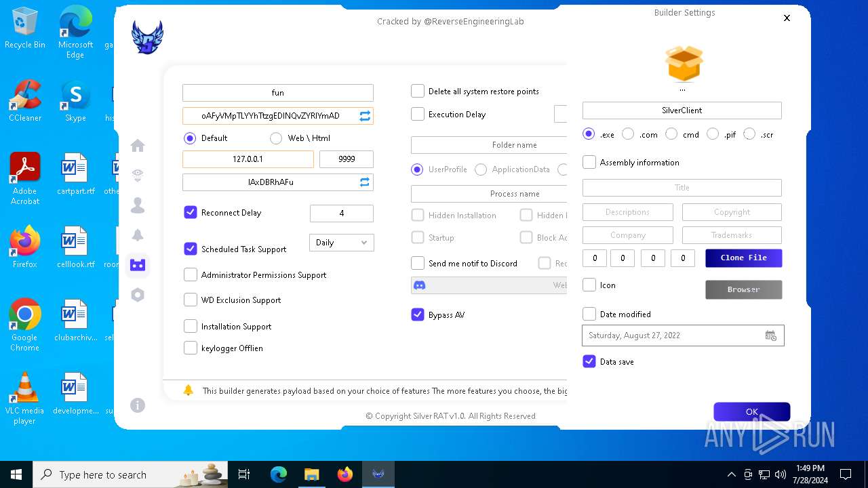Toggle Data save checkbox

[589, 361]
